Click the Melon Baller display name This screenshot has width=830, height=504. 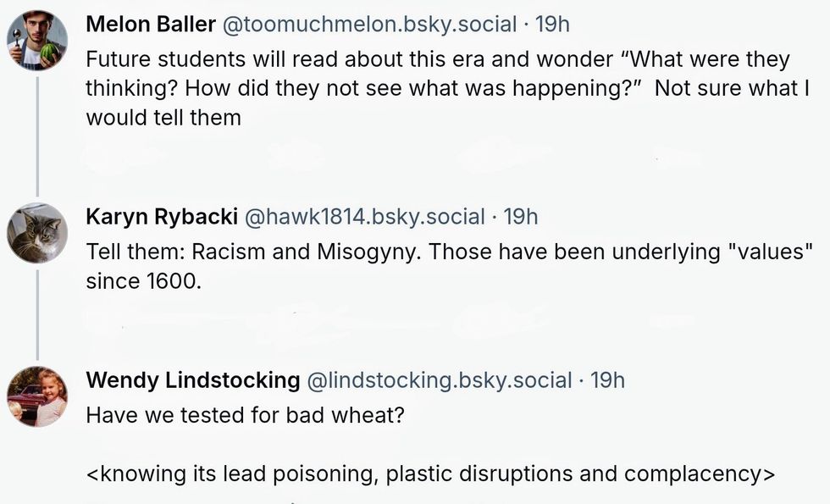151,25
